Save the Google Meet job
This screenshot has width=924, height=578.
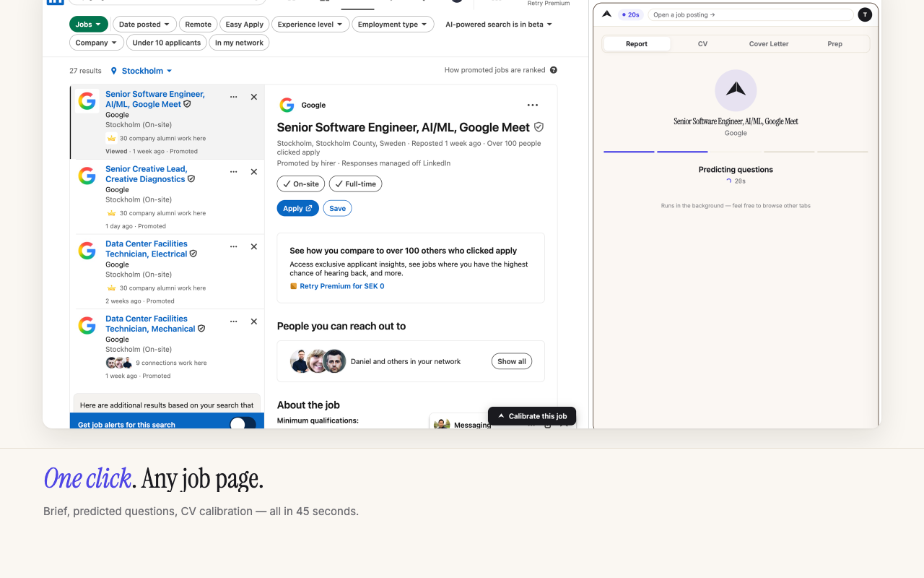pos(337,208)
